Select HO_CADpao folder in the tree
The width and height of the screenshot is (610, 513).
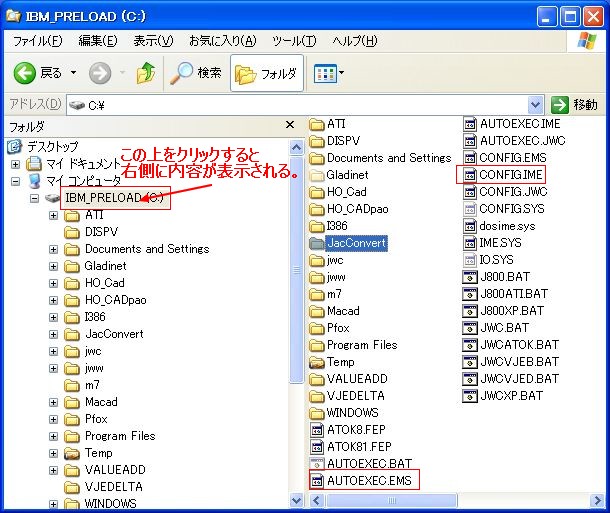click(116, 300)
